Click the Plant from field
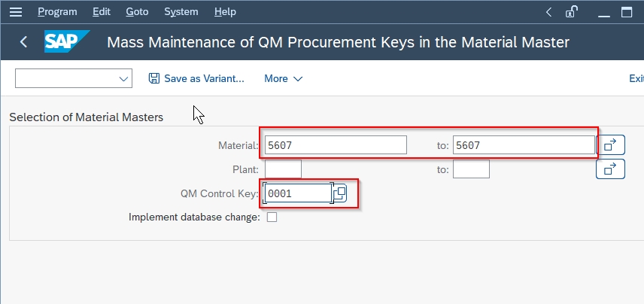644x304 pixels. tap(283, 169)
